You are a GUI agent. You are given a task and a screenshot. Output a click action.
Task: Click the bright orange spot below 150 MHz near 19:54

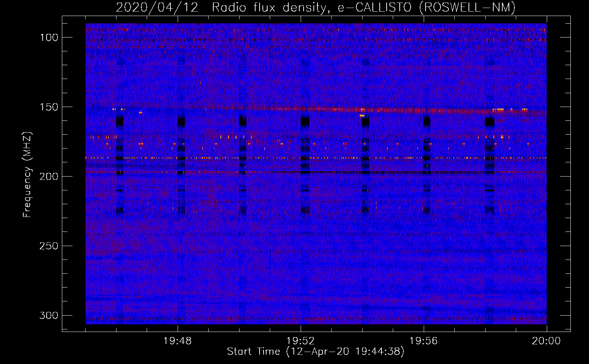tap(362, 115)
